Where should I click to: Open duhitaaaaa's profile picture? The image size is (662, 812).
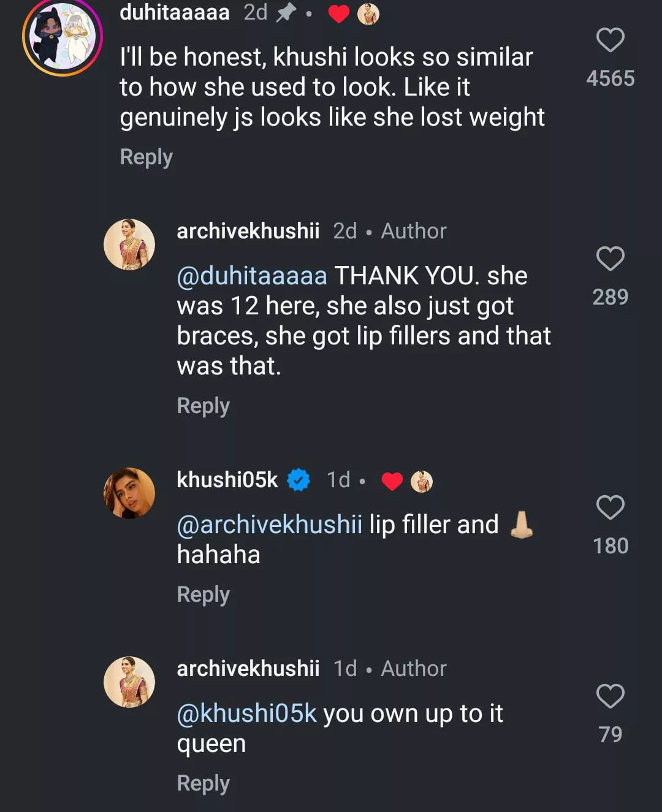[x=62, y=37]
